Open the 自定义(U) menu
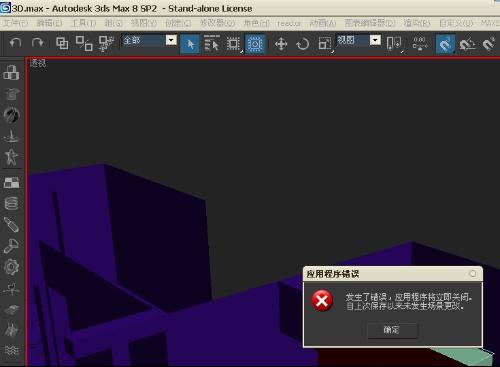 [x=456, y=23]
